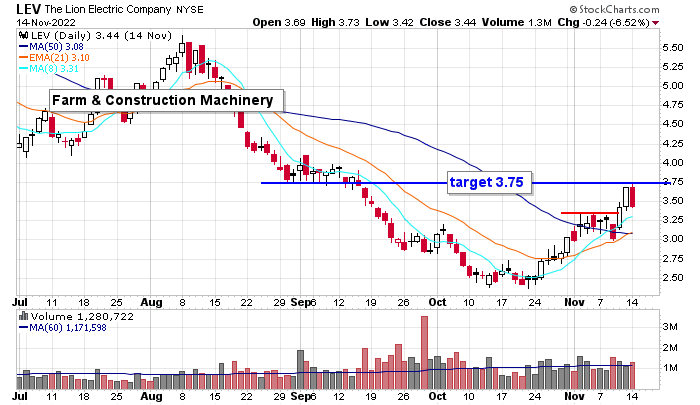Click the Volume 1,280,722 legend entry
The height and width of the screenshot is (405, 700).
tap(82, 317)
